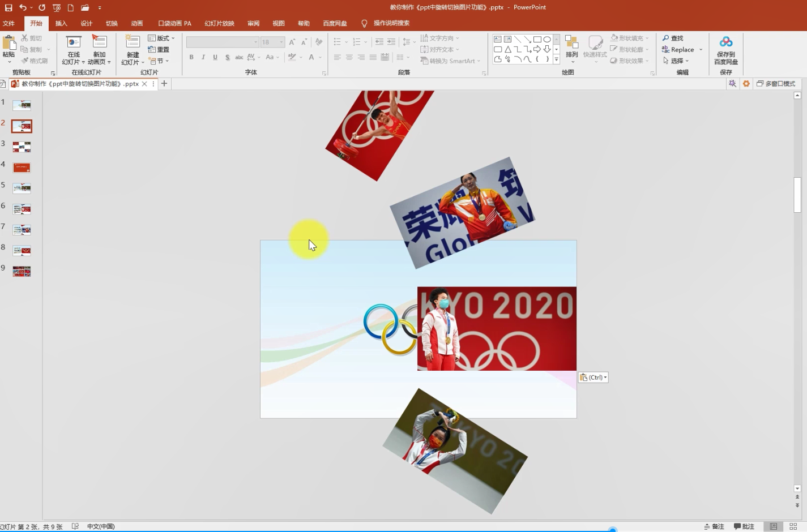This screenshot has height=532, width=807.
Task: Open the font name combo box
Action: click(223, 42)
